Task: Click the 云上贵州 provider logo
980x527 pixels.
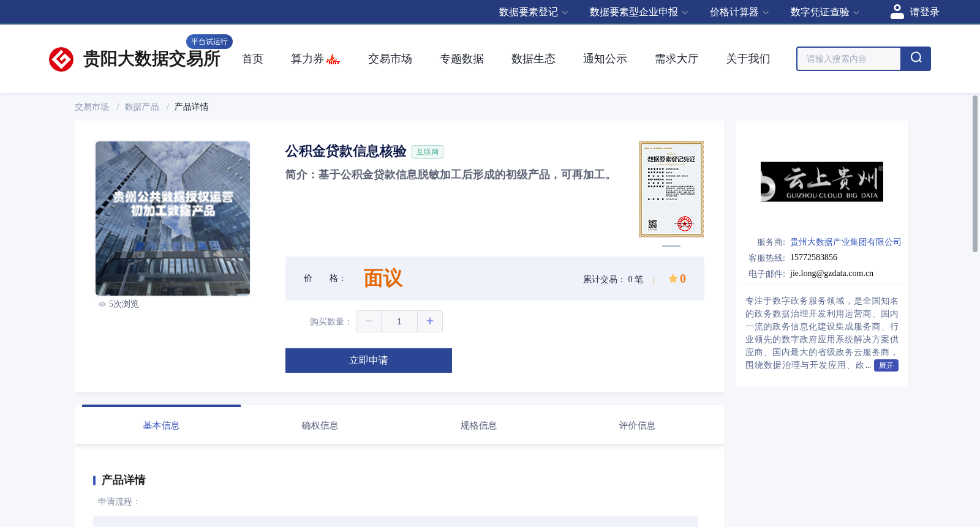Action: (822, 182)
